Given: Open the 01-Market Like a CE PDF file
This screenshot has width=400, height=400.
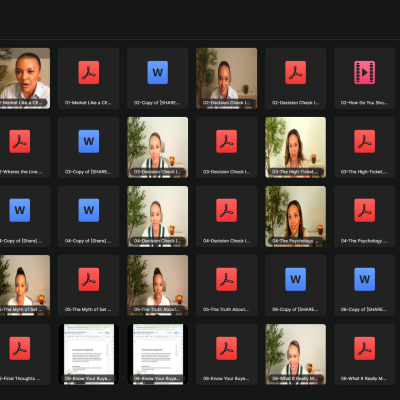Looking at the screenshot, I should (x=89, y=78).
